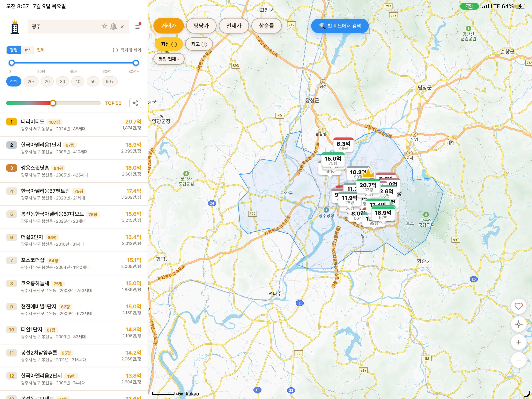This screenshot has height=399, width=532.
Task: Switch unit toggle to 평형
Action: click(14, 50)
